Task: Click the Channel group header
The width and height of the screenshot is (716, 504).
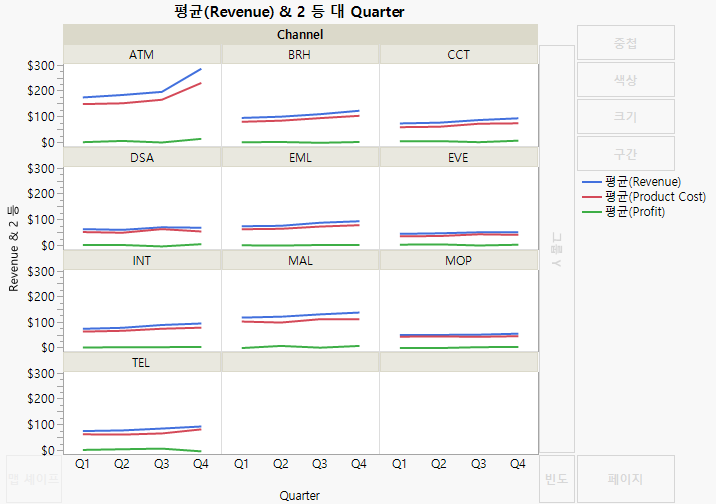Action: 300,35
